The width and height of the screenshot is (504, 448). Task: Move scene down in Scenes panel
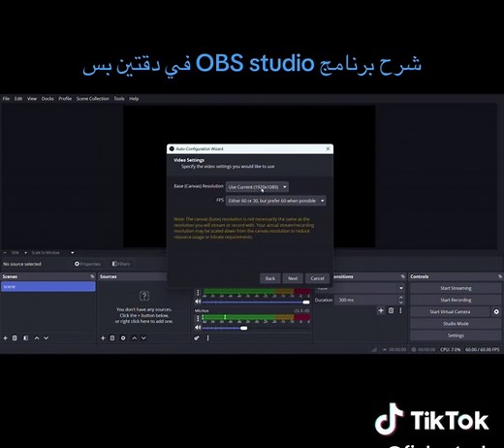coord(46,337)
